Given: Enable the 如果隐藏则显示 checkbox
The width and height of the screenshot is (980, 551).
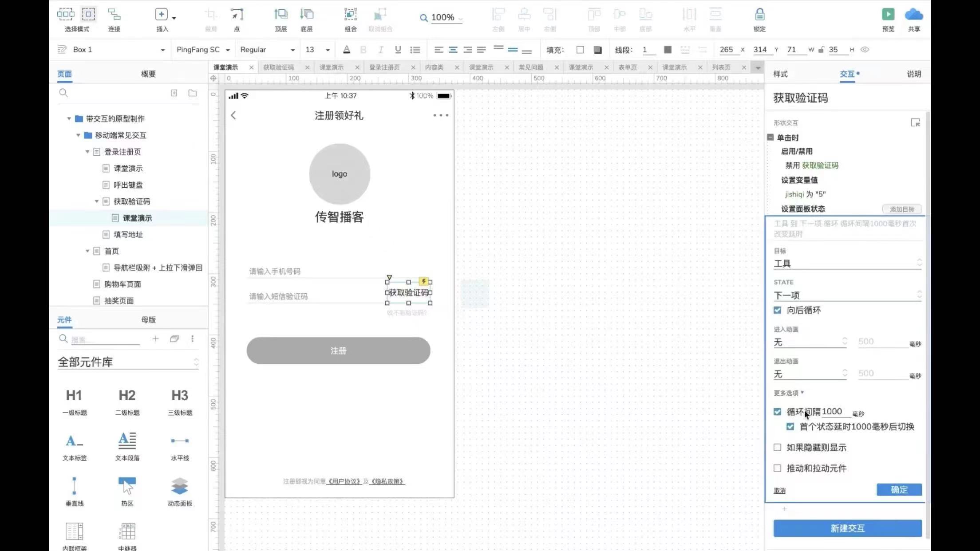Looking at the screenshot, I should [x=777, y=447].
